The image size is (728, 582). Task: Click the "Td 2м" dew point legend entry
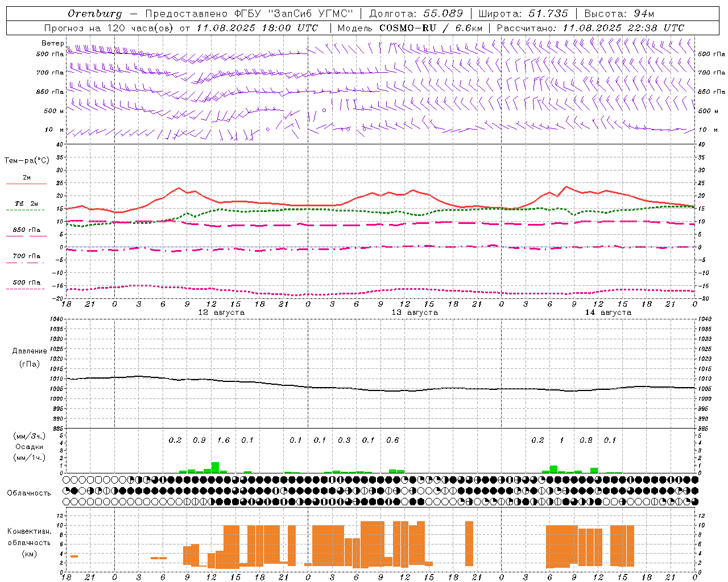coord(26,203)
